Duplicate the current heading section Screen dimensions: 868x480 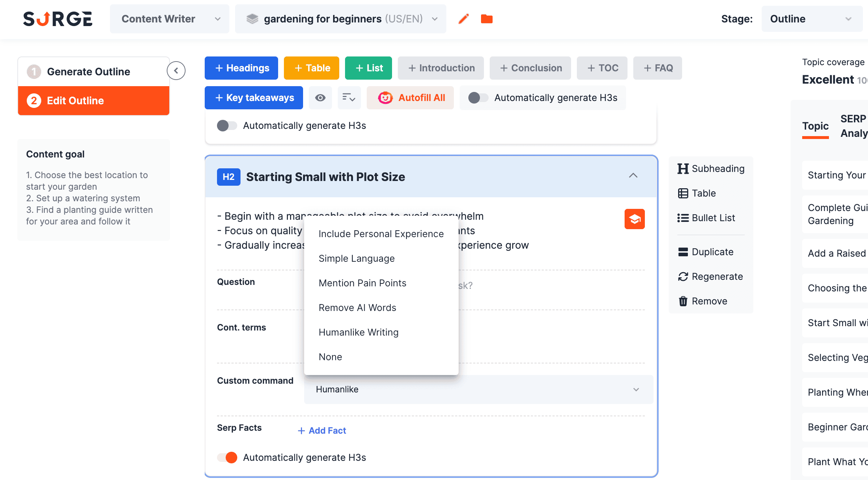click(705, 252)
